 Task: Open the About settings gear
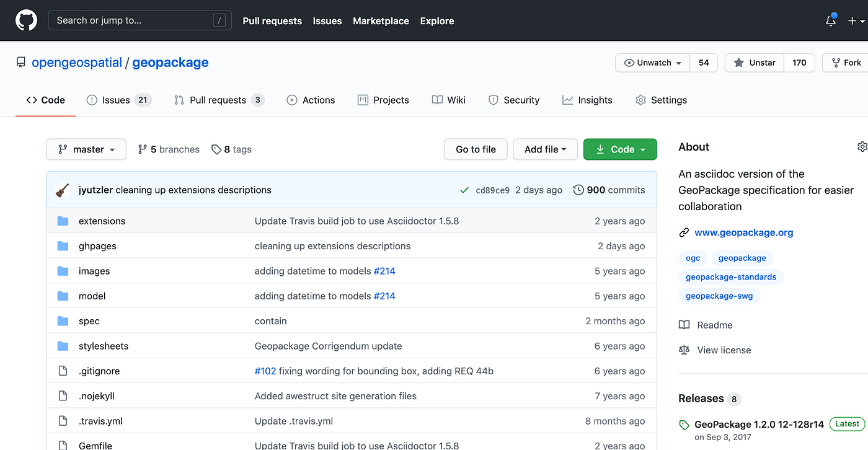[862, 147]
